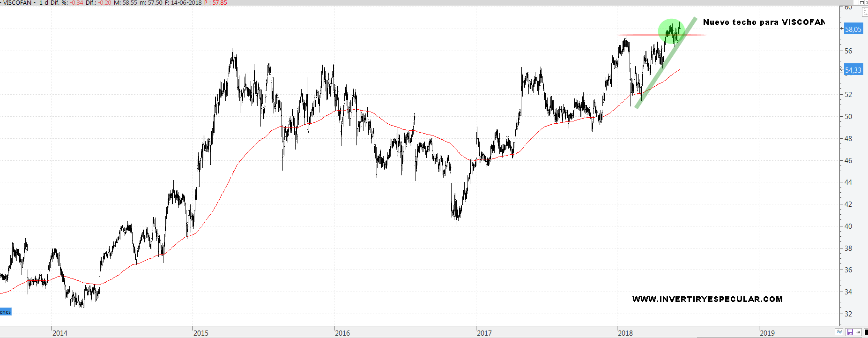Screen dimensions: 868x338
Task: Click the 2015 label on the date axis
Action: (201, 333)
